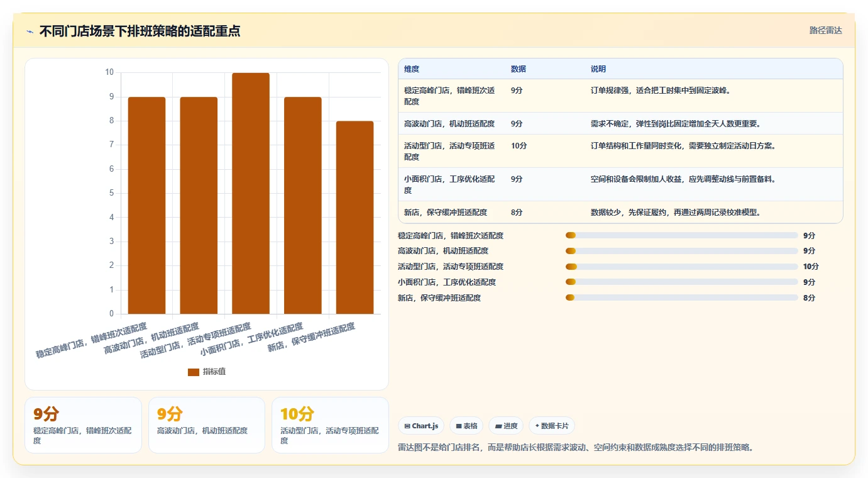Click the lightning icon beside the title

click(30, 31)
